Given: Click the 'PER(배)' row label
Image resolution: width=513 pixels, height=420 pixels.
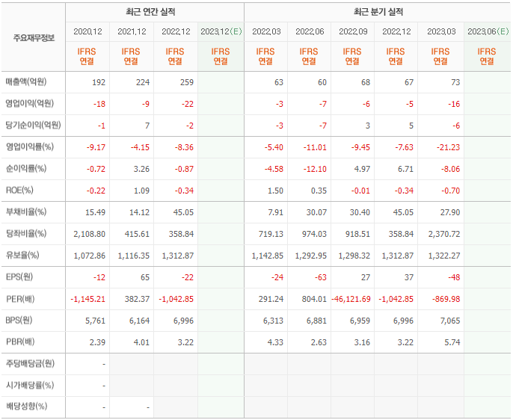Looking at the screenshot, I should click(20, 299).
